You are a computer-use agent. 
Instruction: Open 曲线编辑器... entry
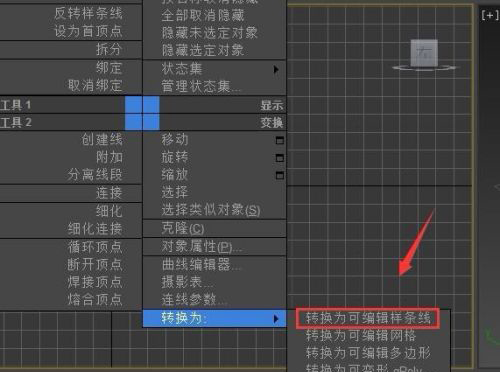pyautogui.click(x=201, y=265)
